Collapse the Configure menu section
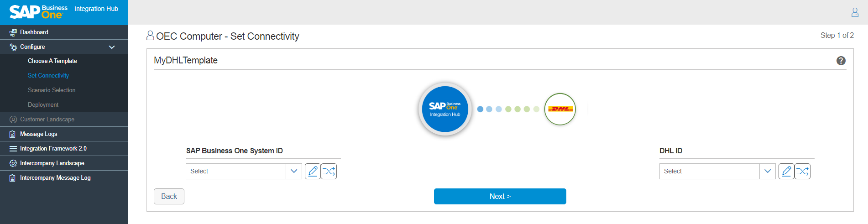This screenshot has width=868, height=224. click(x=111, y=47)
